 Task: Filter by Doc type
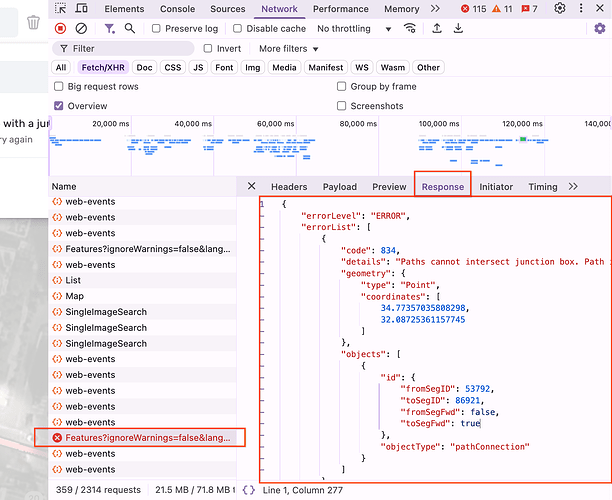[x=144, y=68]
